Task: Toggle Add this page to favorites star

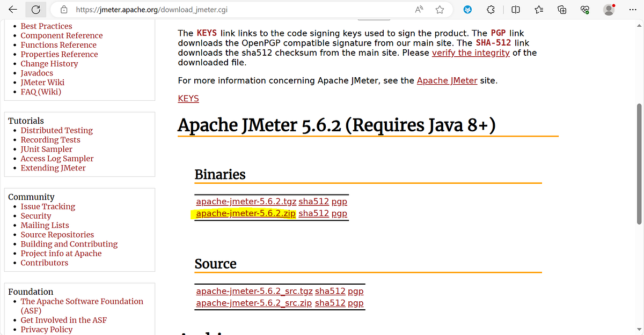Action: pos(440,9)
